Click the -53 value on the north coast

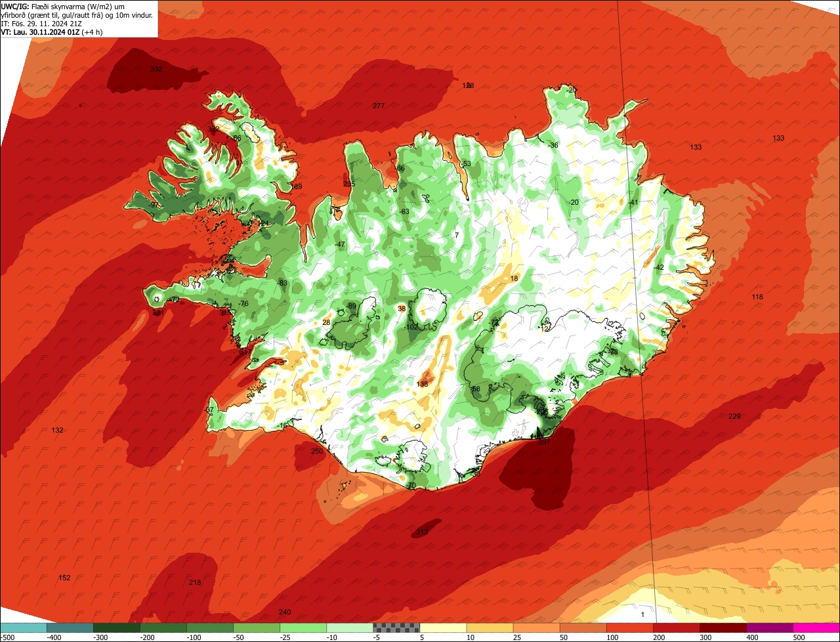point(466,163)
